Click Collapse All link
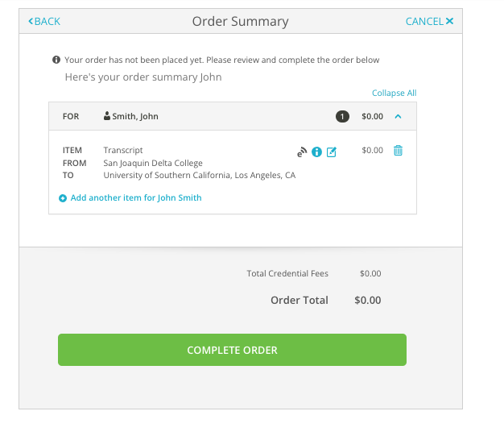Screen dimensions: 504x432 tap(394, 93)
